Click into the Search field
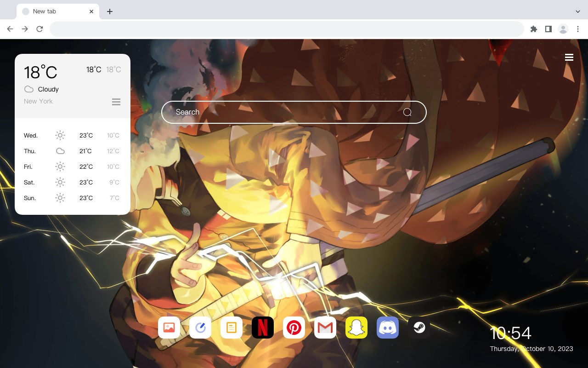The height and width of the screenshot is (368, 588). point(294,112)
